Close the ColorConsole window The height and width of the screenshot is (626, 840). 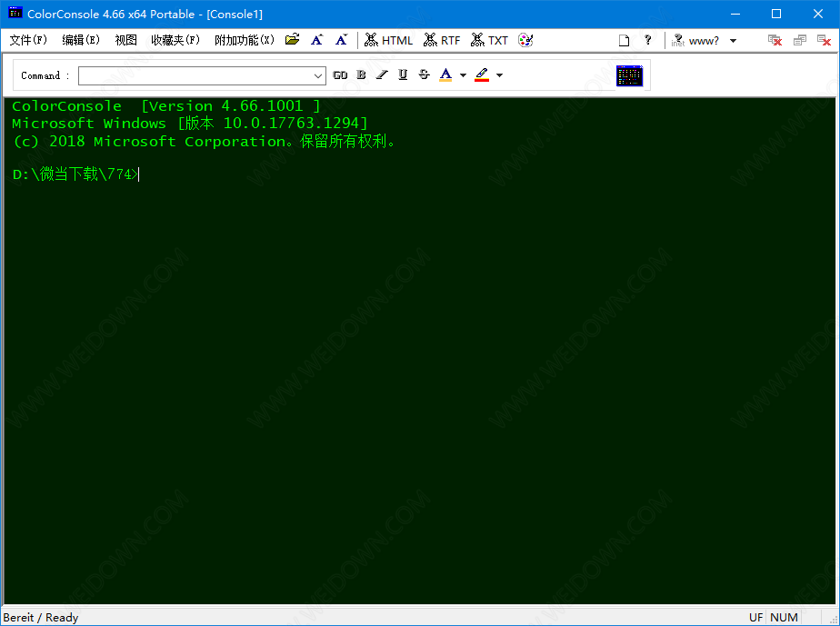(818, 14)
